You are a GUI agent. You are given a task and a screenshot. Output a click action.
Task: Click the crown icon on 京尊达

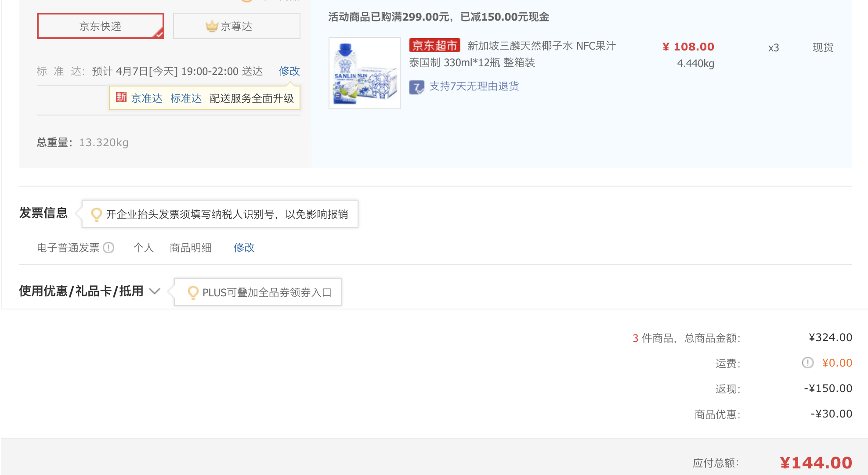[212, 26]
